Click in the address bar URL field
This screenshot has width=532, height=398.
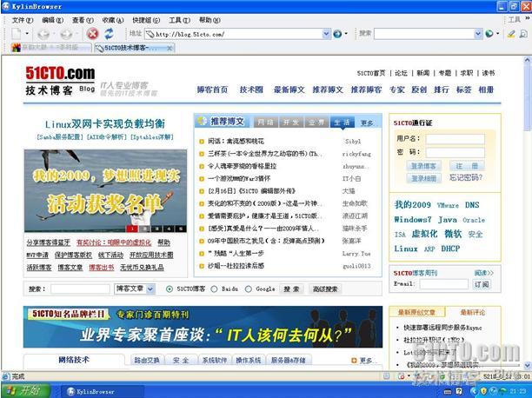[234, 34]
